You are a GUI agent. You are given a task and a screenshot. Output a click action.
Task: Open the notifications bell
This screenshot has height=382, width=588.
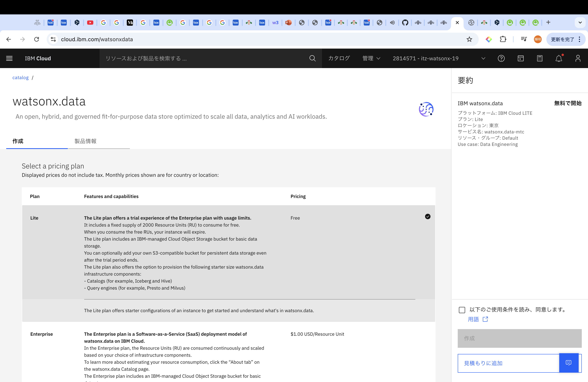tap(559, 58)
